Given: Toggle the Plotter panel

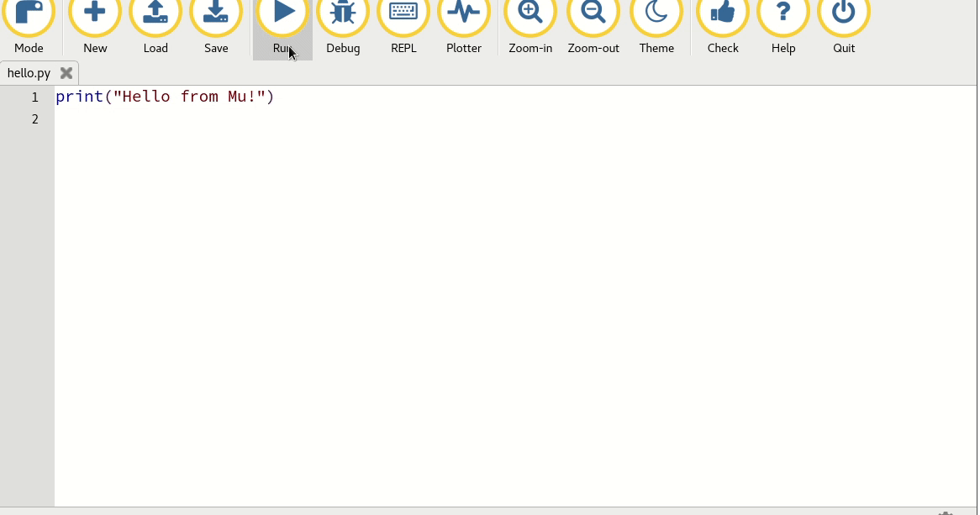Looking at the screenshot, I should 464,25.
